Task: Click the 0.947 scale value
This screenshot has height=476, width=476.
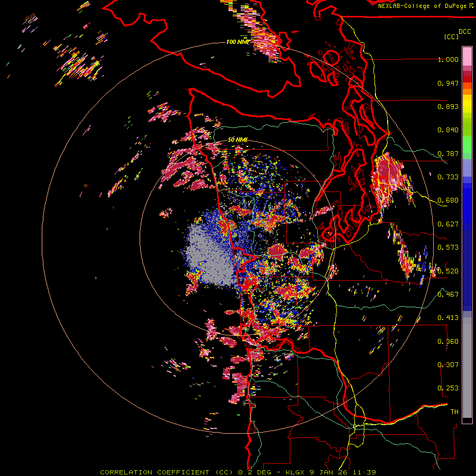Action: tap(448, 83)
